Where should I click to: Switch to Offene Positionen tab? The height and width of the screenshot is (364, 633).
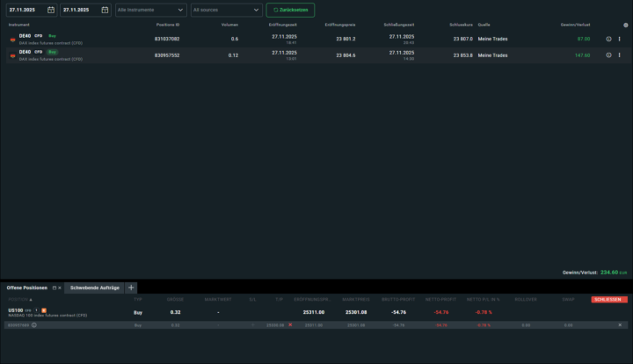click(27, 288)
